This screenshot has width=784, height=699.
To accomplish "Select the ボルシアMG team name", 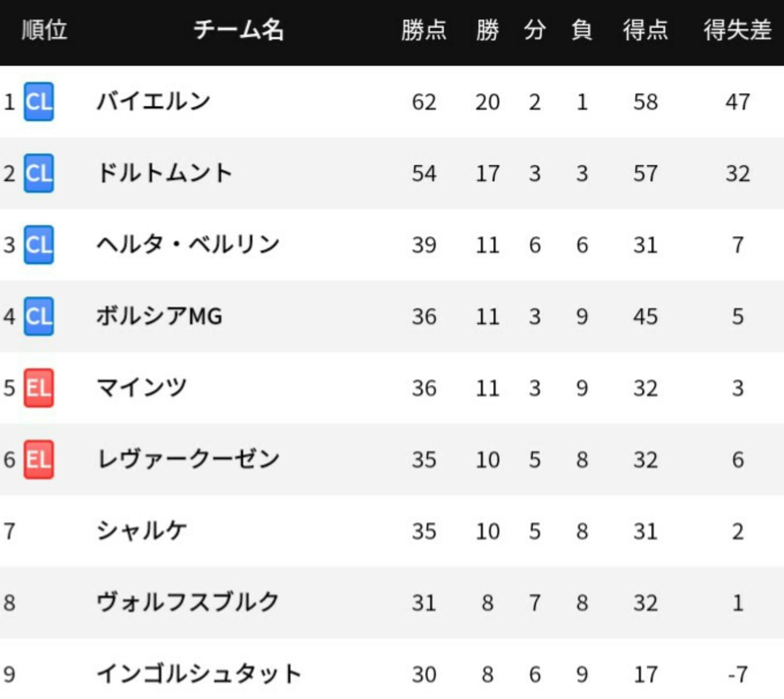I will [x=159, y=316].
